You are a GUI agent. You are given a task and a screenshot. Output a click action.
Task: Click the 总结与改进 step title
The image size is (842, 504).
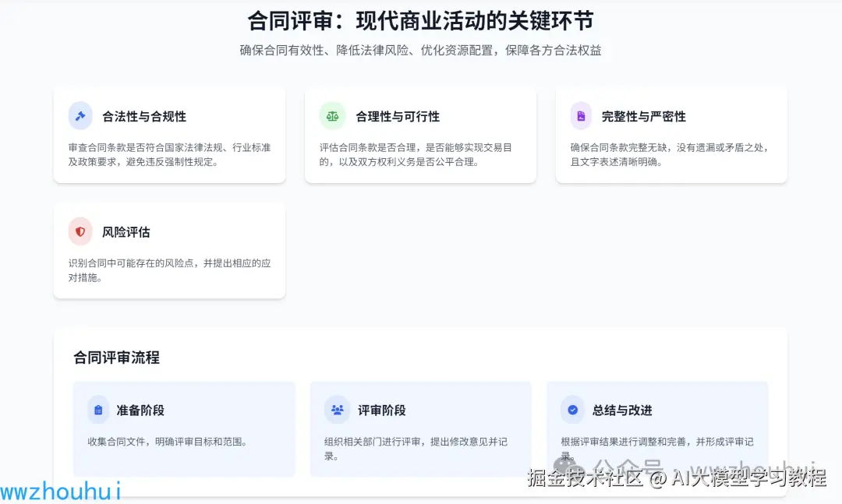tap(622, 410)
